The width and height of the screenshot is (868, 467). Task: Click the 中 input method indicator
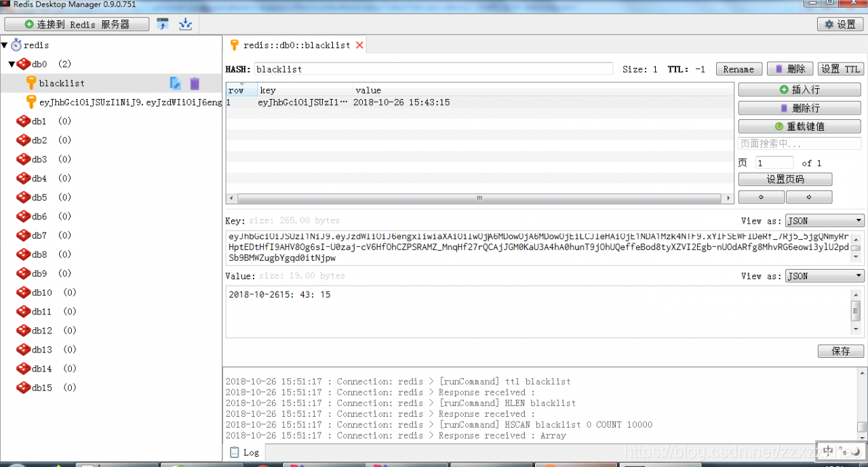point(829,451)
